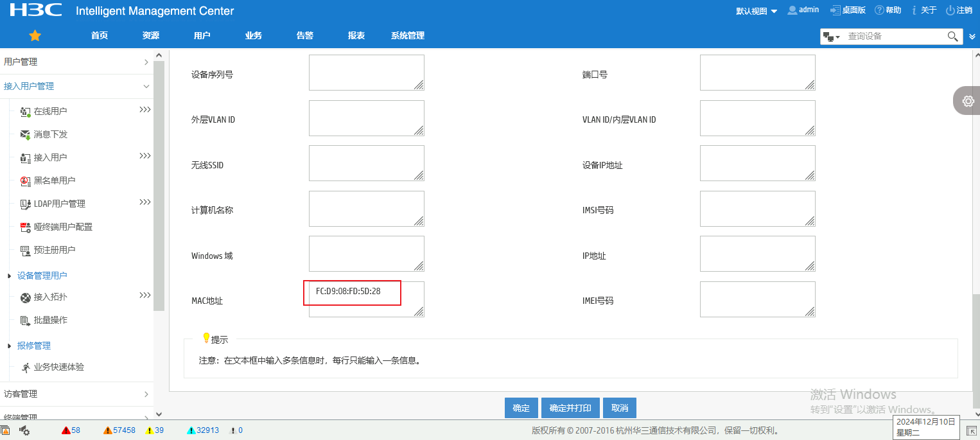The image size is (980, 440).
Task: Click the 确定并打印 button
Action: point(570,408)
